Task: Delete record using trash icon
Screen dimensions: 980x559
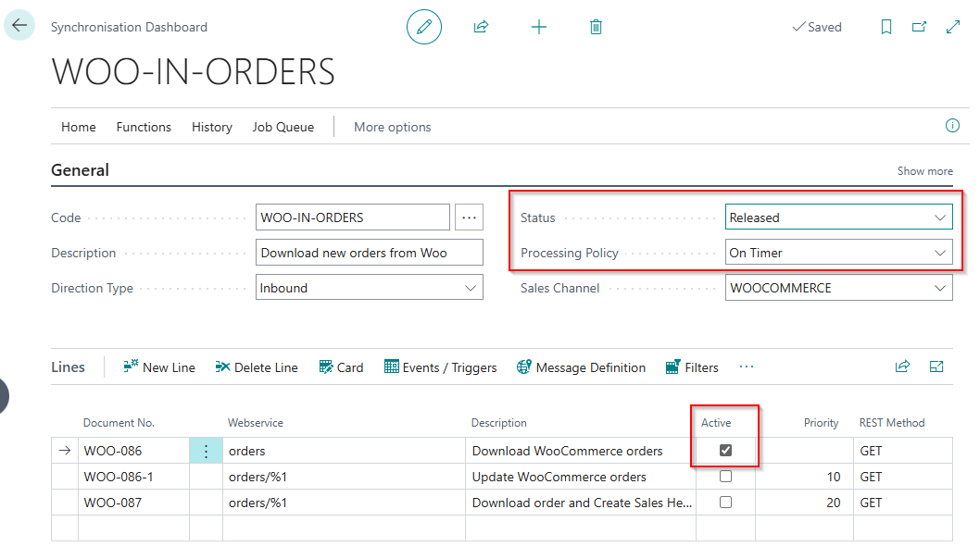Action: 596,27
